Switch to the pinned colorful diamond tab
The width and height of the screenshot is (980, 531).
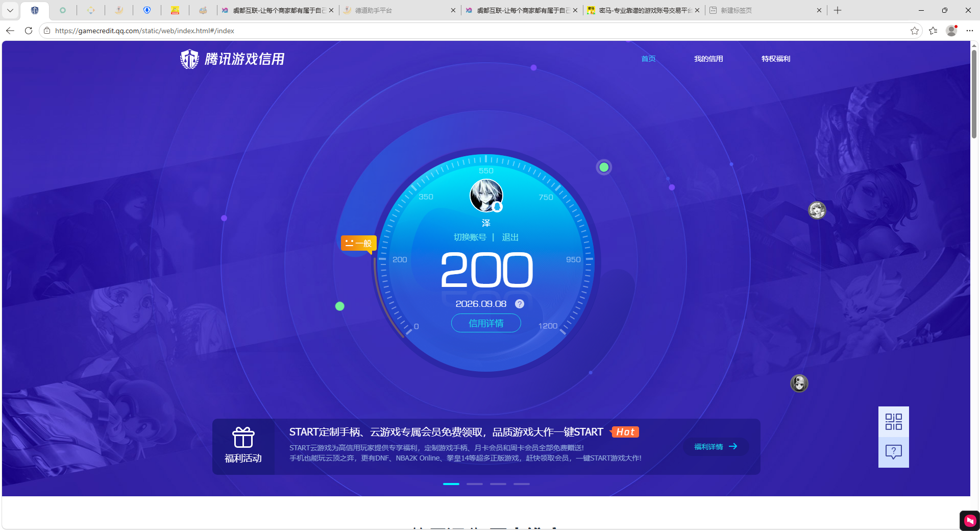click(91, 10)
